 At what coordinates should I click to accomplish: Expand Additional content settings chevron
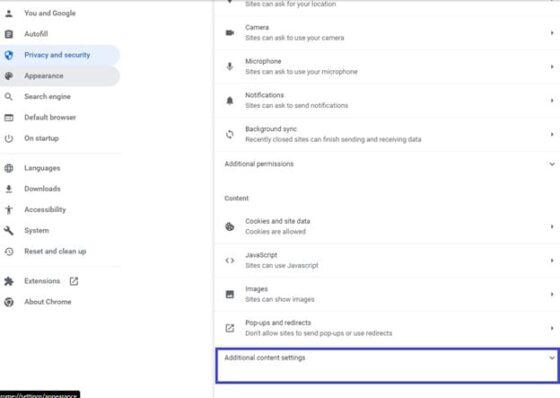[552, 358]
